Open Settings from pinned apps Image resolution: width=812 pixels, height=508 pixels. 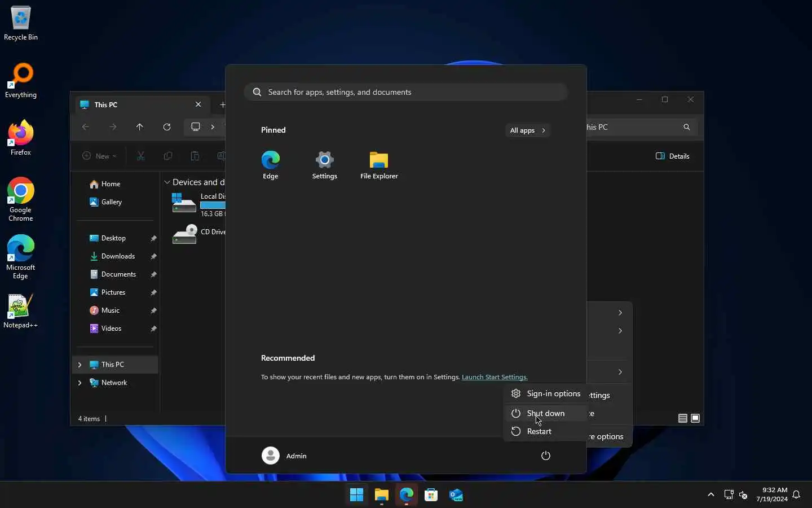pos(325,165)
